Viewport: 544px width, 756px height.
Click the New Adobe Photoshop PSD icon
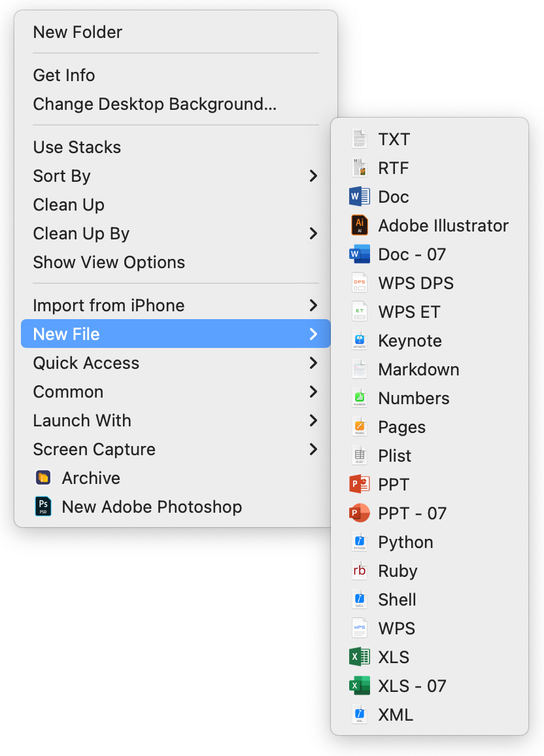point(43,507)
